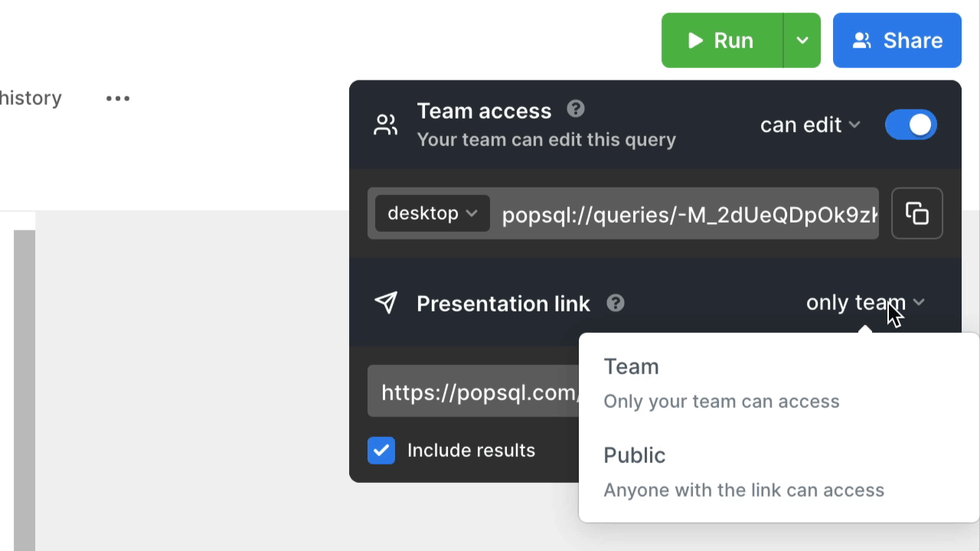Image resolution: width=980 pixels, height=551 pixels.
Task: Open the Run options dropdown arrow
Action: coord(802,41)
